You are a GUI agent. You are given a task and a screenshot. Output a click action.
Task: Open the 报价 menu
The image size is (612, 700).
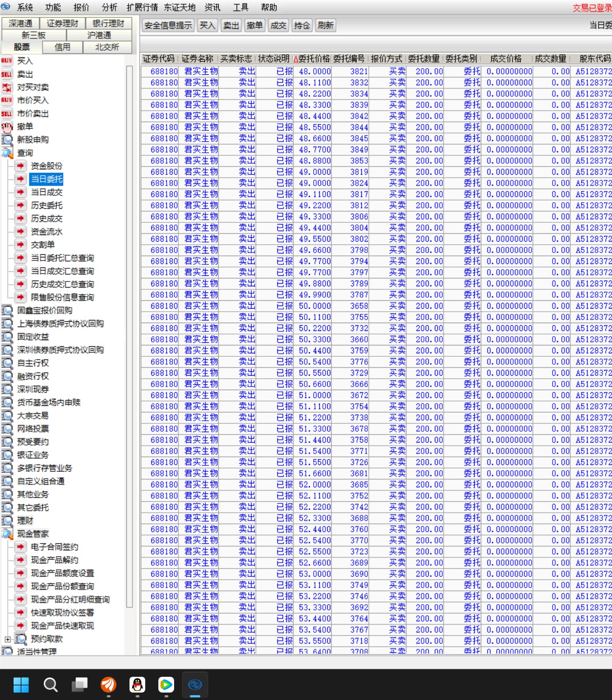(81, 7)
